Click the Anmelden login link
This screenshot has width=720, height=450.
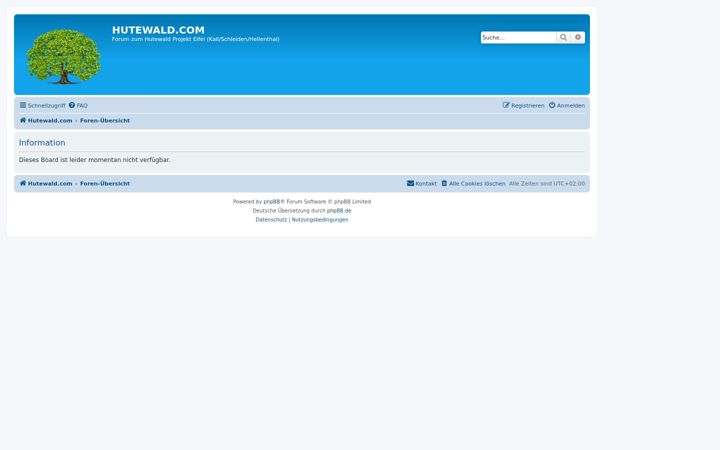[x=567, y=106]
